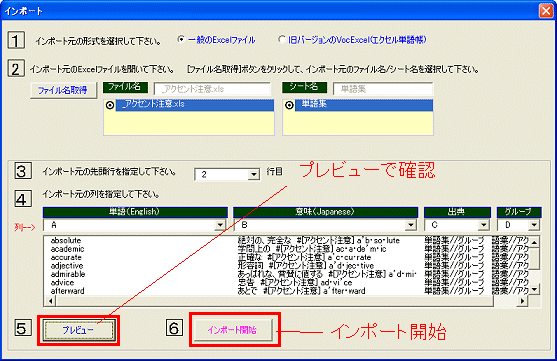The height and width of the screenshot is (361, 557).
Task: Open the 出典 column dropdown
Action: 483,225
